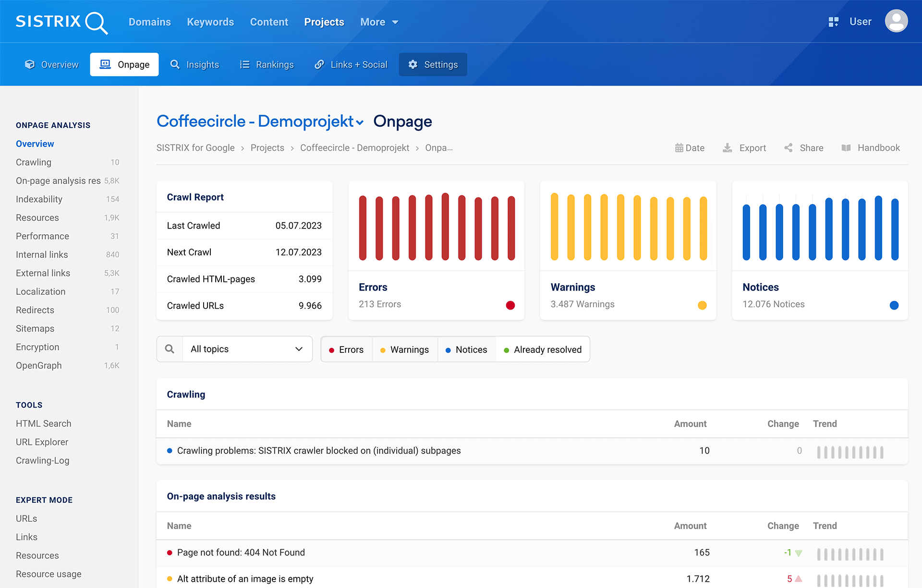Open Encryption in the sidebar
The width and height of the screenshot is (922, 588).
pos(67,347)
